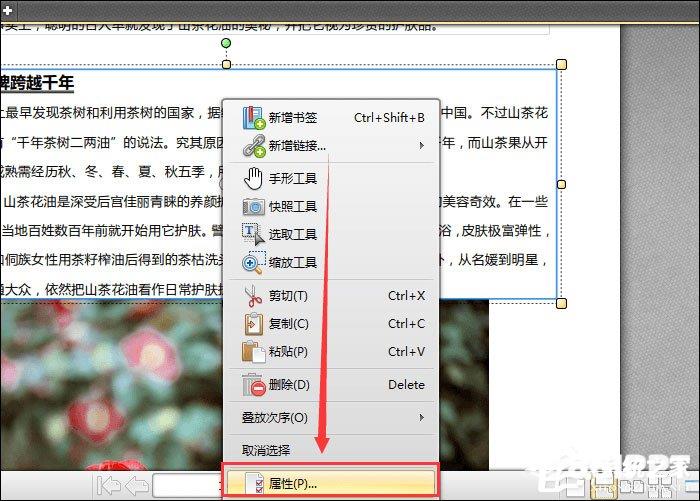Click the Ctrl+X shortcut text
Viewport: 700px width, 501px height.
click(406, 296)
